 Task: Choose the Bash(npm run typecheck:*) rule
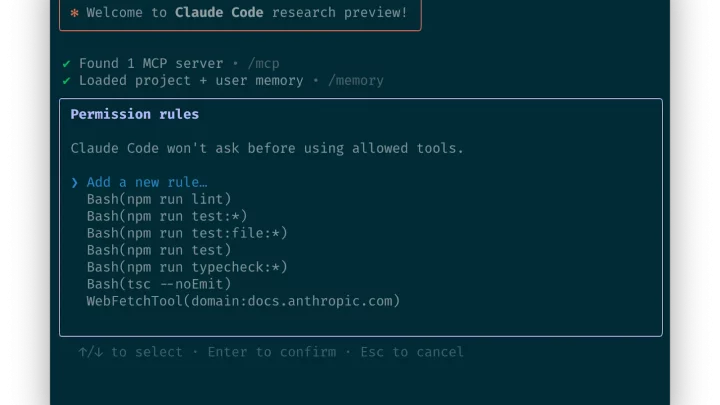click(187, 267)
